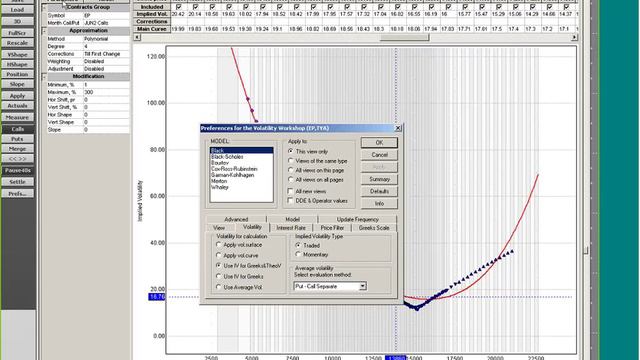Open the Interest Rate tab
Image resolution: width=640 pixels, height=360 pixels.
pyautogui.click(x=291, y=228)
